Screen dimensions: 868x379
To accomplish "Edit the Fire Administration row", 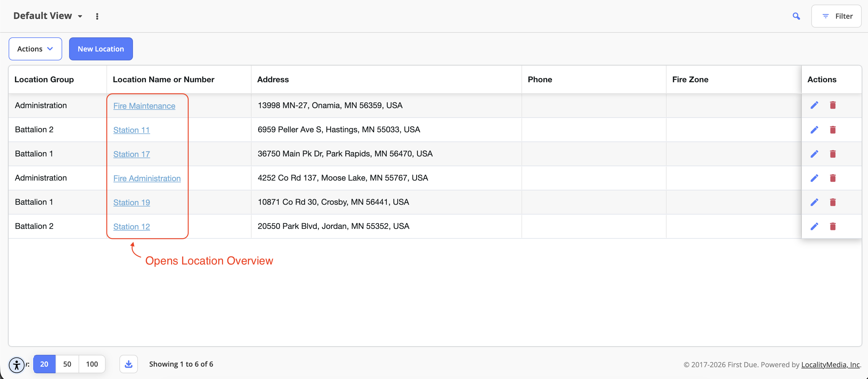I will (814, 178).
